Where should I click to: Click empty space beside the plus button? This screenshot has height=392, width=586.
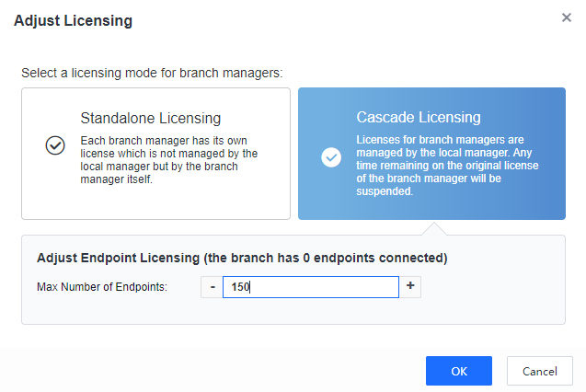[488, 287]
